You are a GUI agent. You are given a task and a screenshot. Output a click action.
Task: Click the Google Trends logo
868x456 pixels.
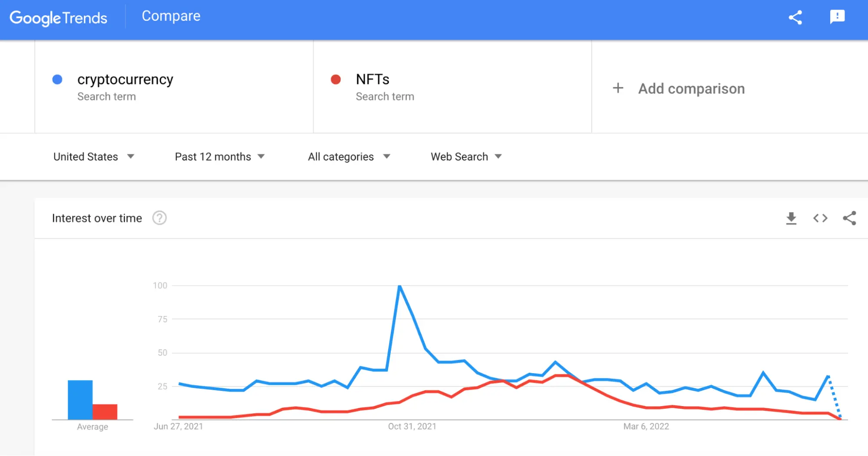click(59, 18)
